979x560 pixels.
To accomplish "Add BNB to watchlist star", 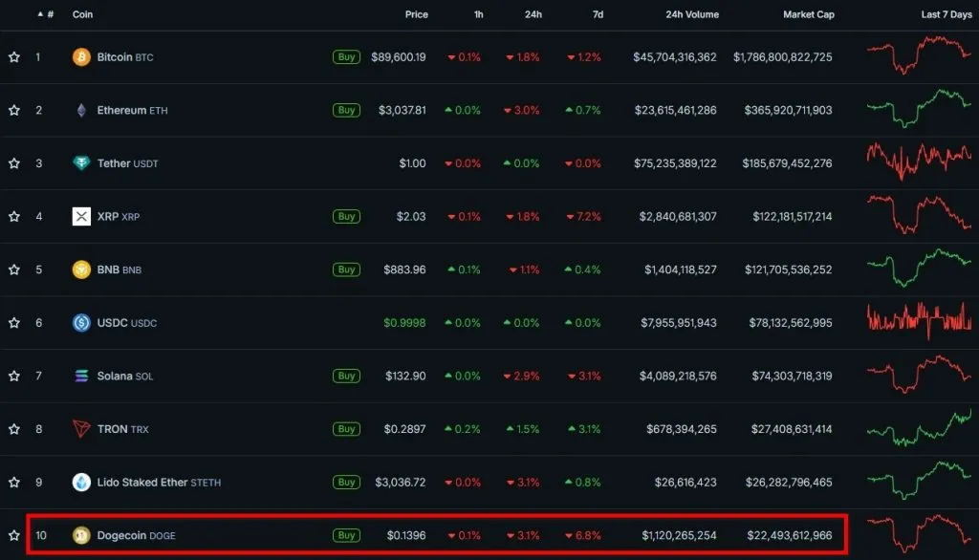I will pyautogui.click(x=14, y=269).
